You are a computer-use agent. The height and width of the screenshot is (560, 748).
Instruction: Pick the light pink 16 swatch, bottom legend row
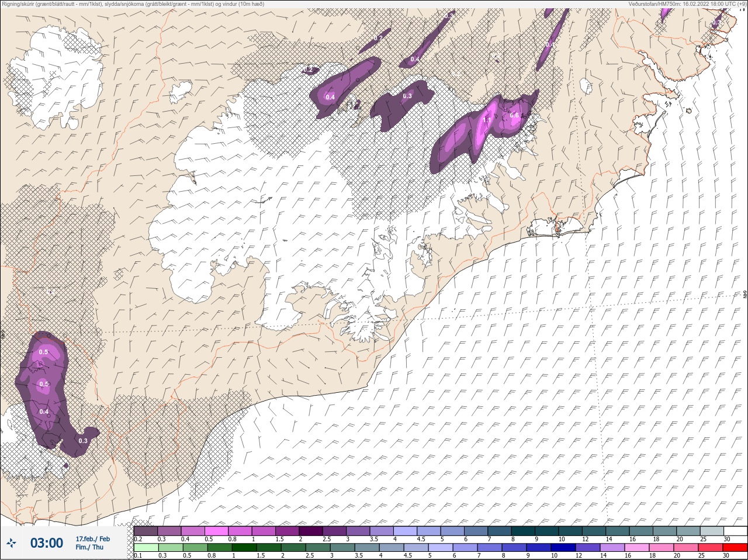click(x=637, y=548)
